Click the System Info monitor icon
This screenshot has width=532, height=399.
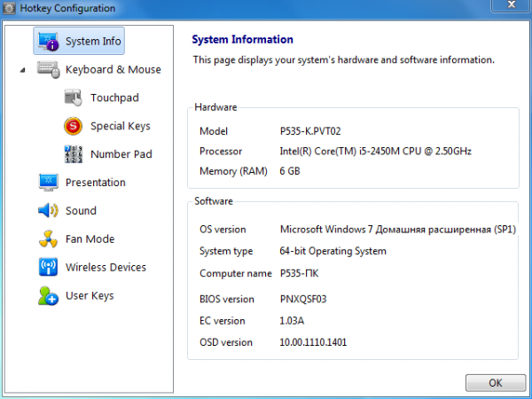(x=48, y=42)
